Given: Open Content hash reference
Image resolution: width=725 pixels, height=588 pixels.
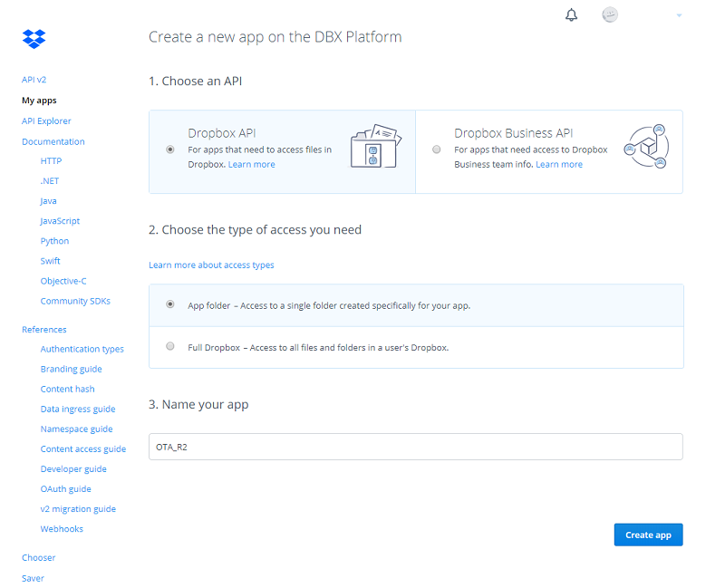Looking at the screenshot, I should [x=67, y=389].
